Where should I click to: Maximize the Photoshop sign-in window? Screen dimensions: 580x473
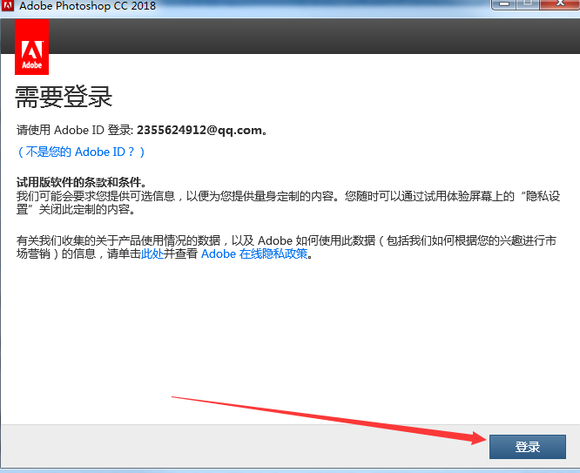coord(528,4)
